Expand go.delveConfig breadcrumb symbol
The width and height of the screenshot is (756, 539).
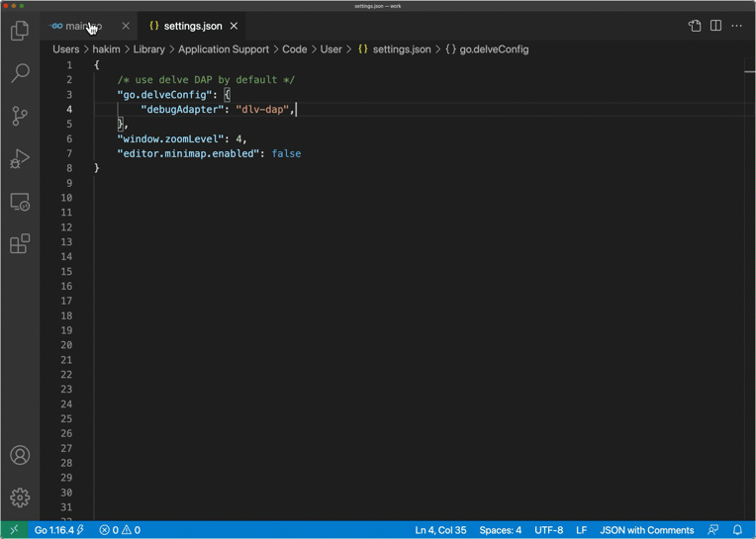pos(494,48)
